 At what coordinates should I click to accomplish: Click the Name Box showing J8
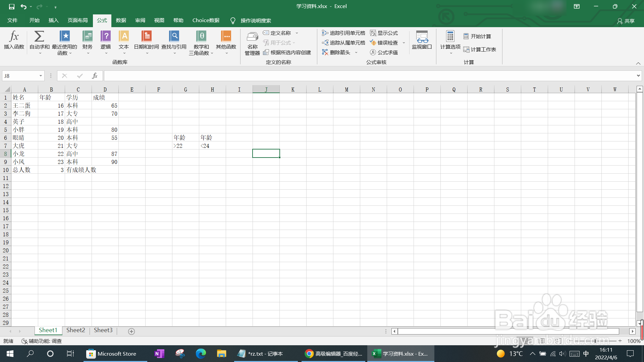point(20,76)
